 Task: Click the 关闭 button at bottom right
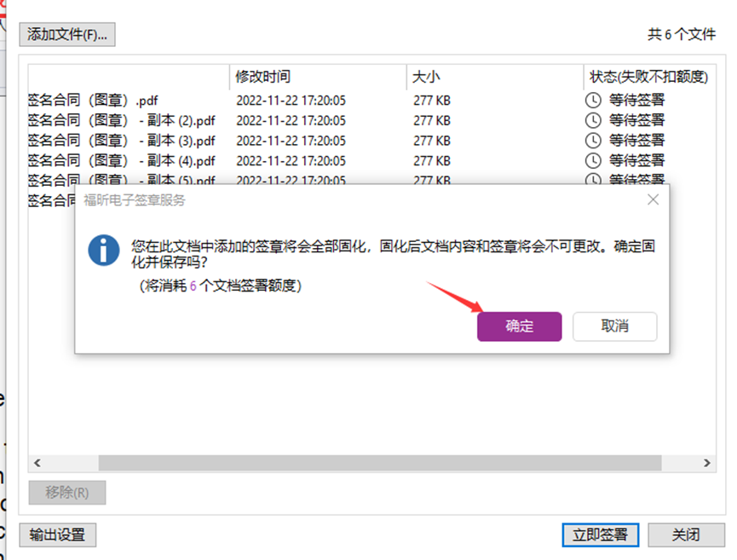point(686,534)
